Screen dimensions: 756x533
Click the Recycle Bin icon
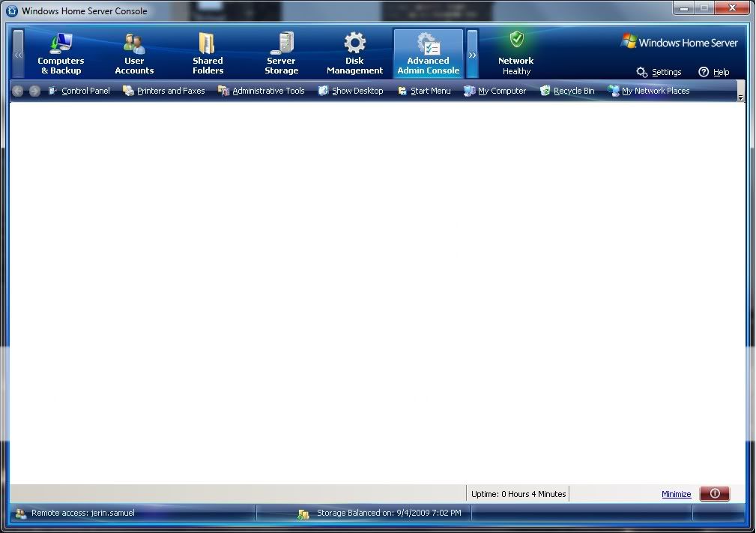[x=545, y=91]
